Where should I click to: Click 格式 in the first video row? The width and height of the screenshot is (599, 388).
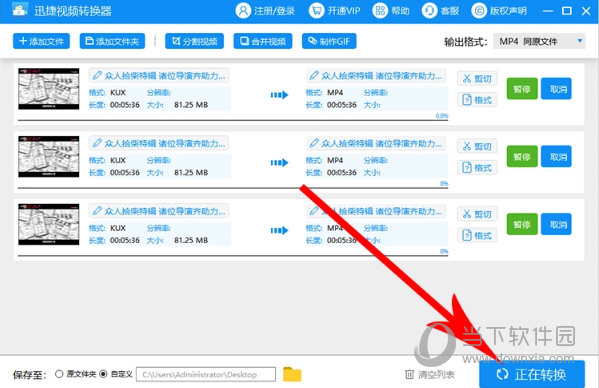477,100
